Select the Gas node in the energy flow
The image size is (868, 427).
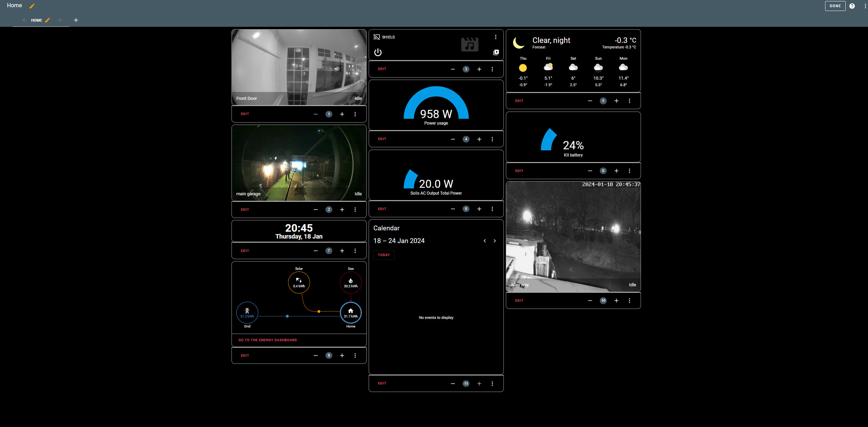point(350,282)
